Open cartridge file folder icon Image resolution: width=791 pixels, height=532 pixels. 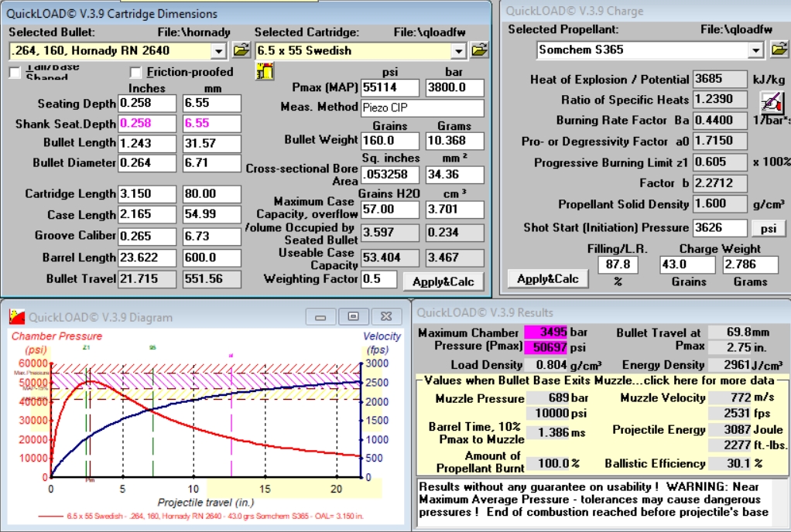[480, 51]
